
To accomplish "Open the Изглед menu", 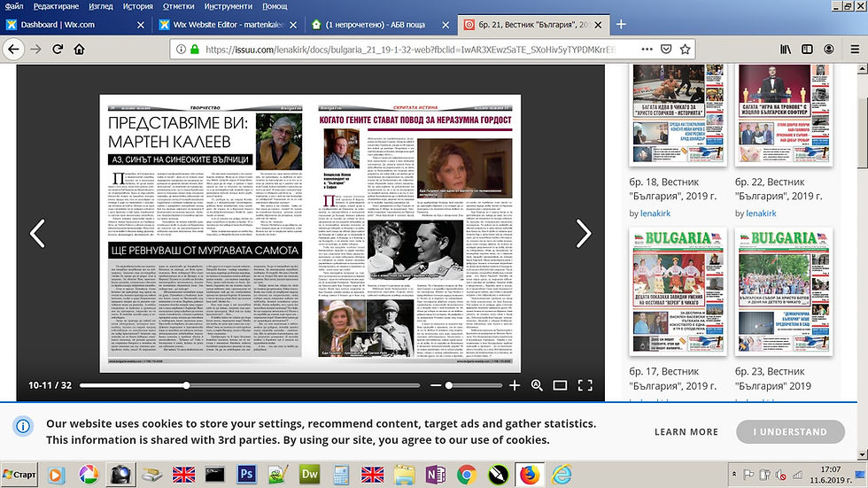I will pyautogui.click(x=101, y=6).
